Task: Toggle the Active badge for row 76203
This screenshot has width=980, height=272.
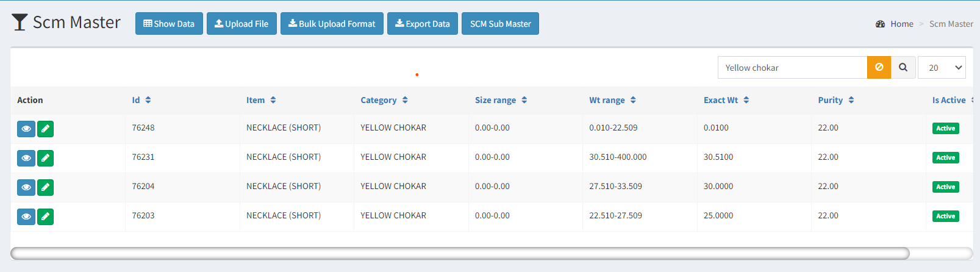Action: 945,216
